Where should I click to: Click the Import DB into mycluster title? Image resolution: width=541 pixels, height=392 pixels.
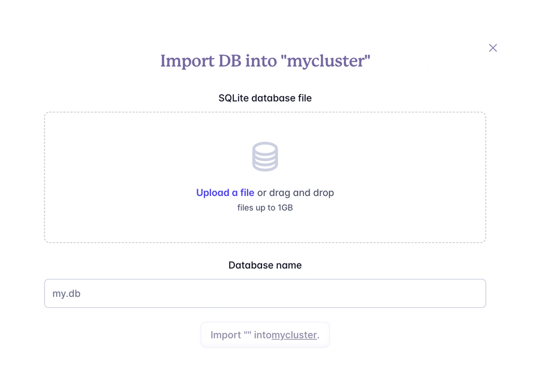(x=264, y=61)
